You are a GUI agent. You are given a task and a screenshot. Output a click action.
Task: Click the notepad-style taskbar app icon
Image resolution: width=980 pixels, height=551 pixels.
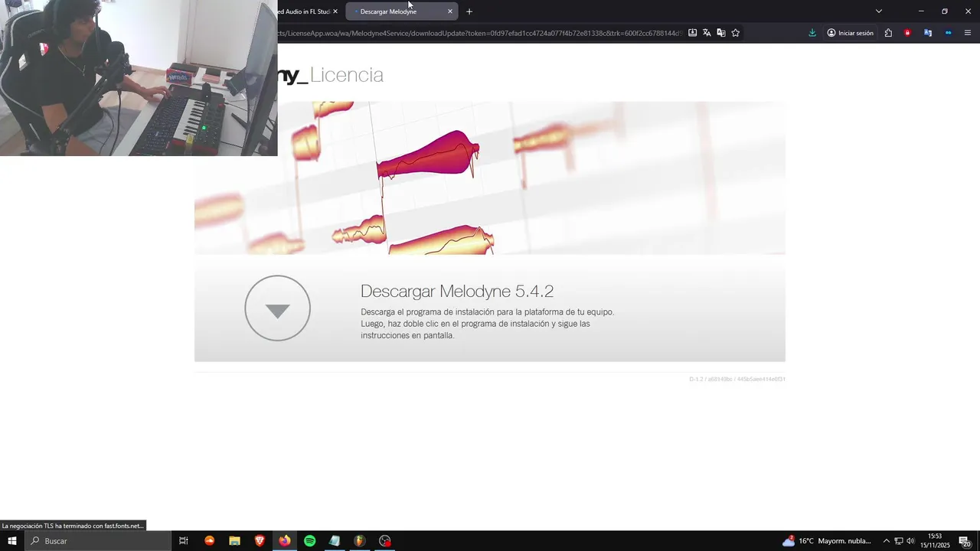pyautogui.click(x=335, y=541)
